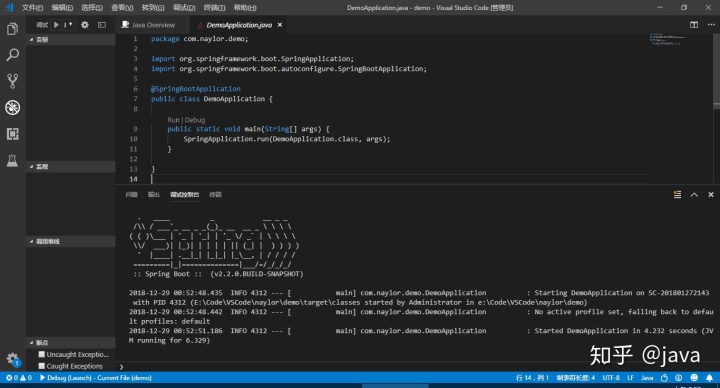Open the Source Control view
The image size is (720, 388).
tap(12, 81)
